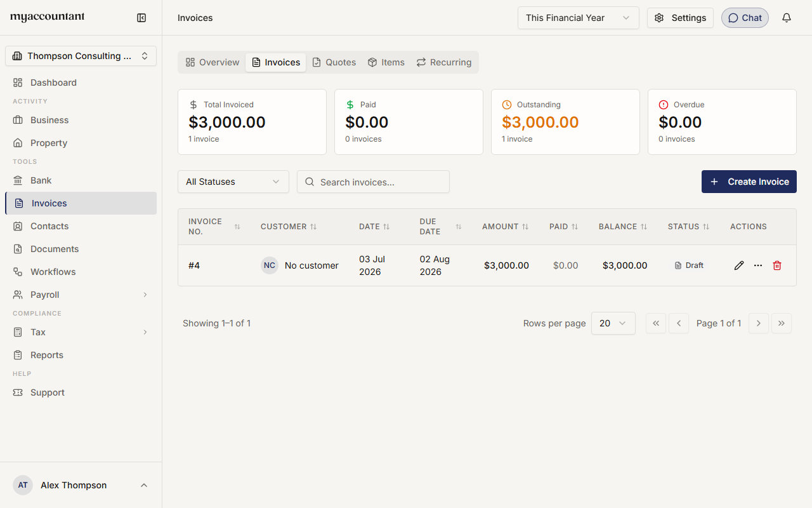Expand Tax submenu chevron
Viewport: 812px width, 508px height.
click(x=145, y=332)
